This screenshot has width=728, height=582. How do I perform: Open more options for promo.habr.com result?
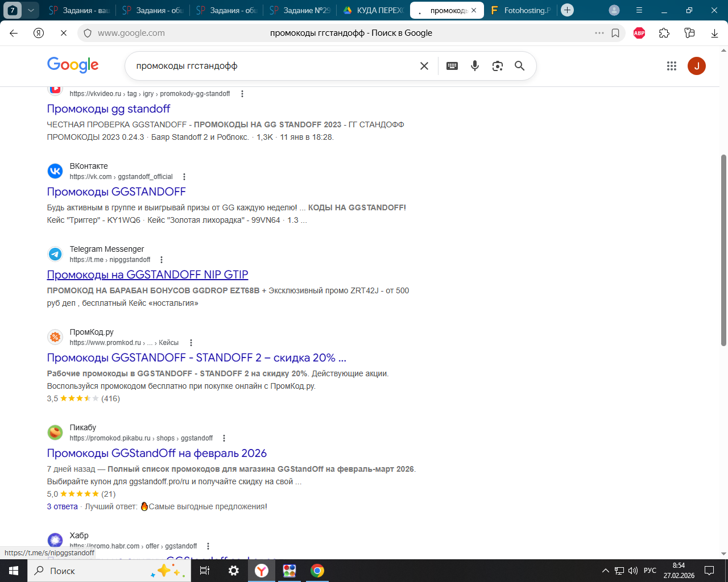click(x=208, y=546)
